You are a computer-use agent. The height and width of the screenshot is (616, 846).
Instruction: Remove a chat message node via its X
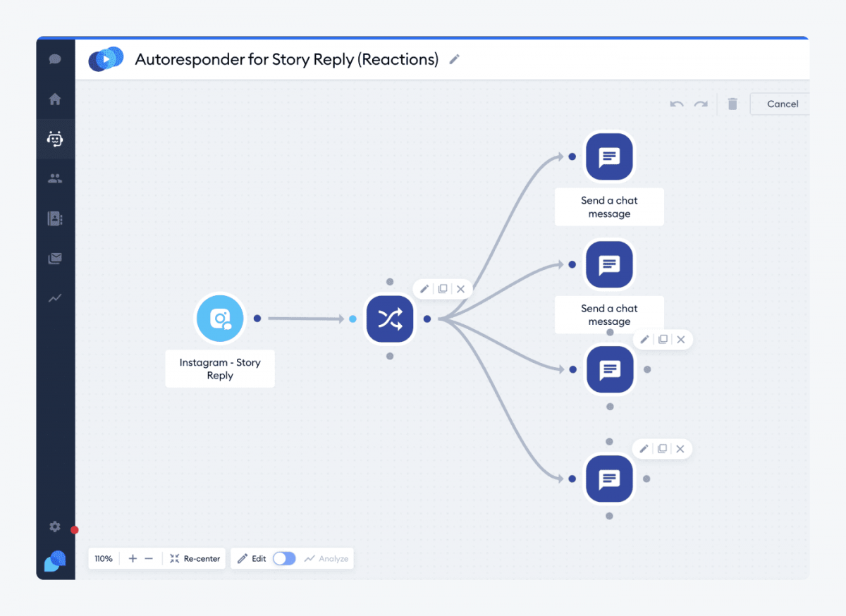click(x=681, y=339)
